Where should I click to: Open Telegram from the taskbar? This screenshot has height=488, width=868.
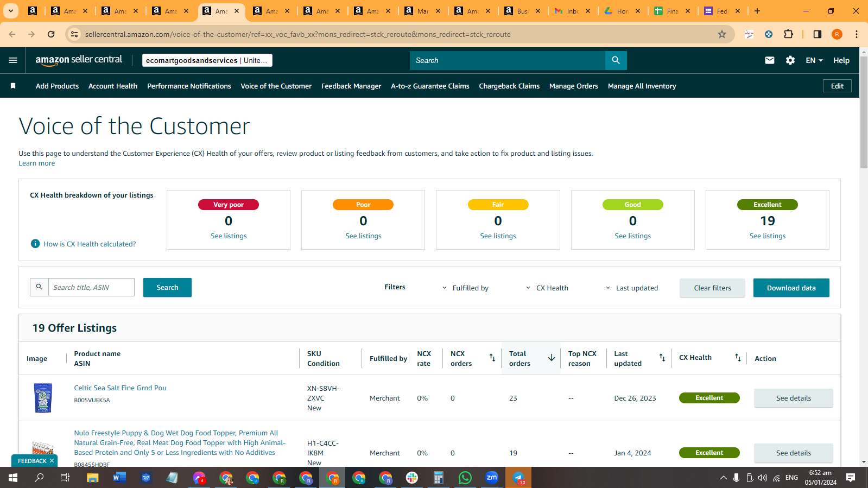click(518, 478)
